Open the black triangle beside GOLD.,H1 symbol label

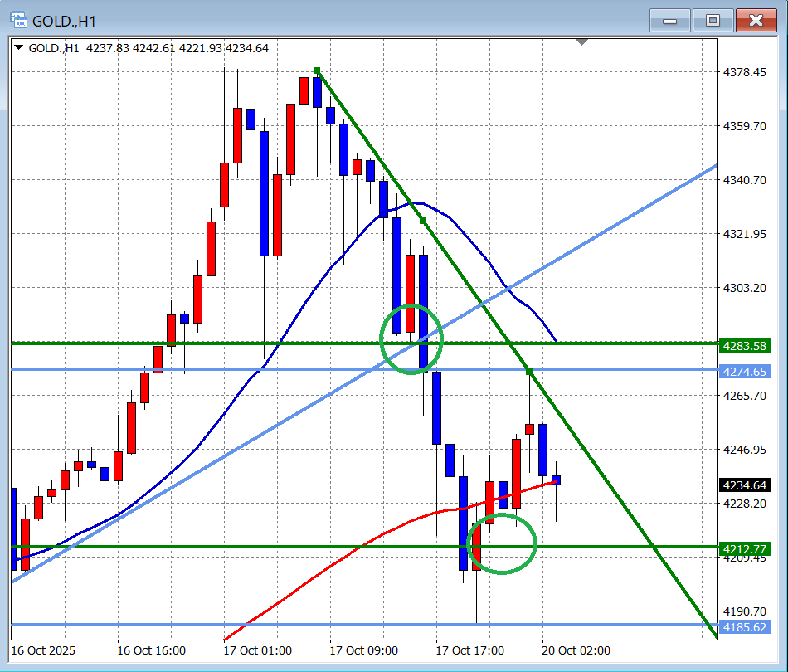coord(20,48)
